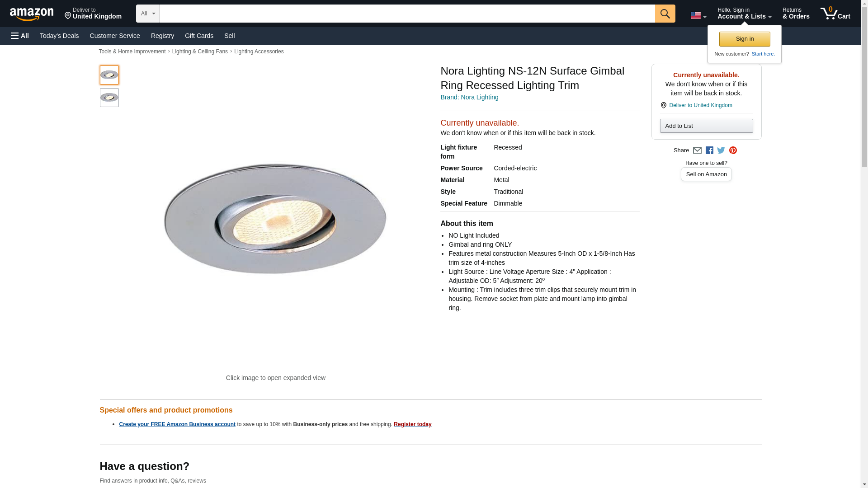Share on Facebook icon
Viewport: 868px width, 488px height.
point(709,150)
